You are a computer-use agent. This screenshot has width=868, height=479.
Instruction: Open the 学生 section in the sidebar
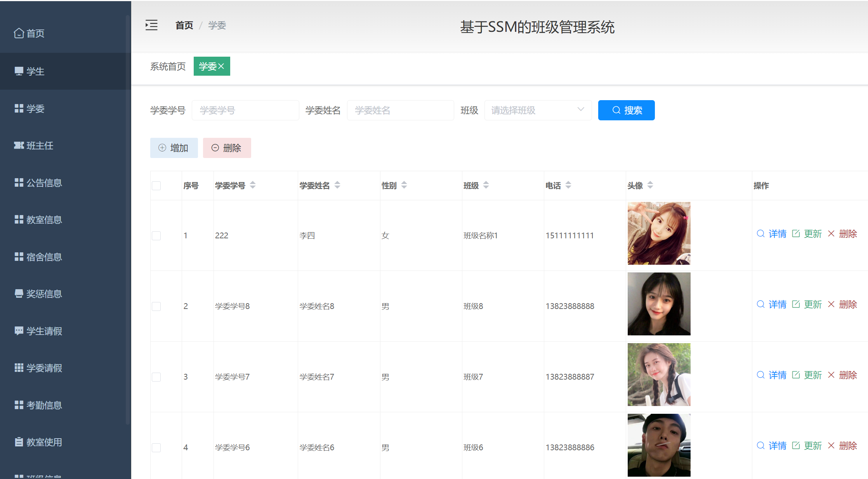pos(35,71)
